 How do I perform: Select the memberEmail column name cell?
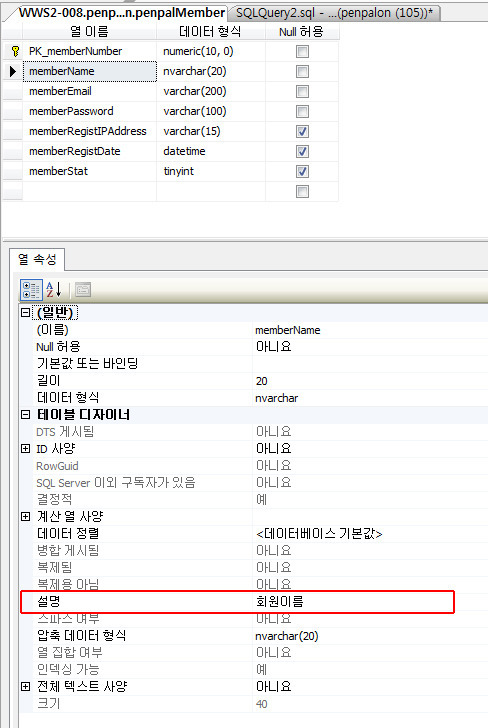(x=89, y=91)
